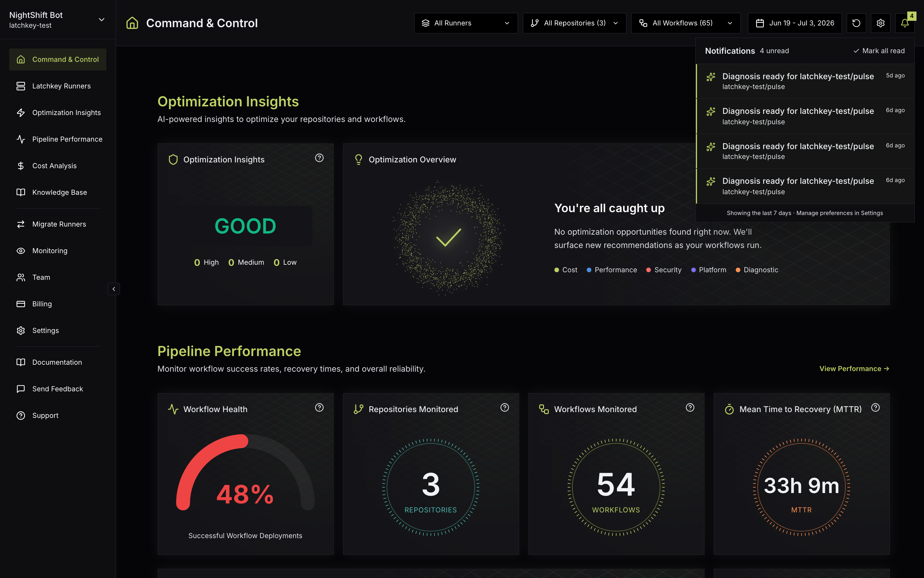Toggle the Security legend item
Screen dimensions: 924x578
(664, 270)
